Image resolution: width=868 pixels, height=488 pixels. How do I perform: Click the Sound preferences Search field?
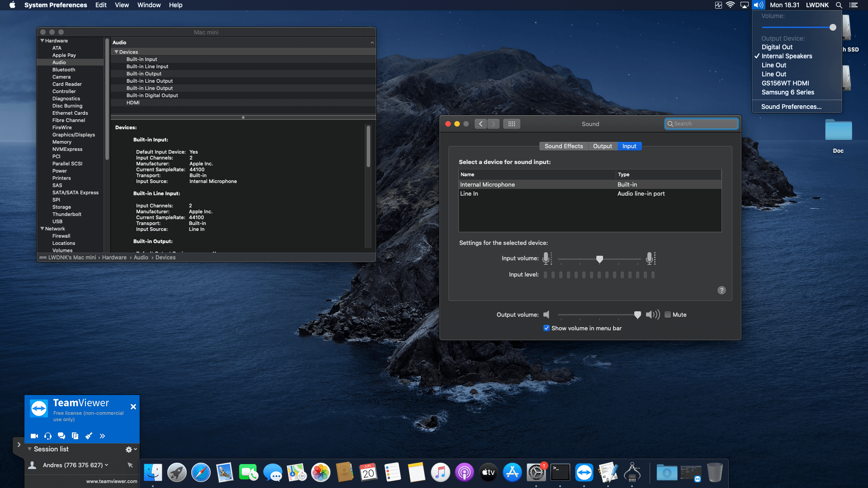coord(701,124)
